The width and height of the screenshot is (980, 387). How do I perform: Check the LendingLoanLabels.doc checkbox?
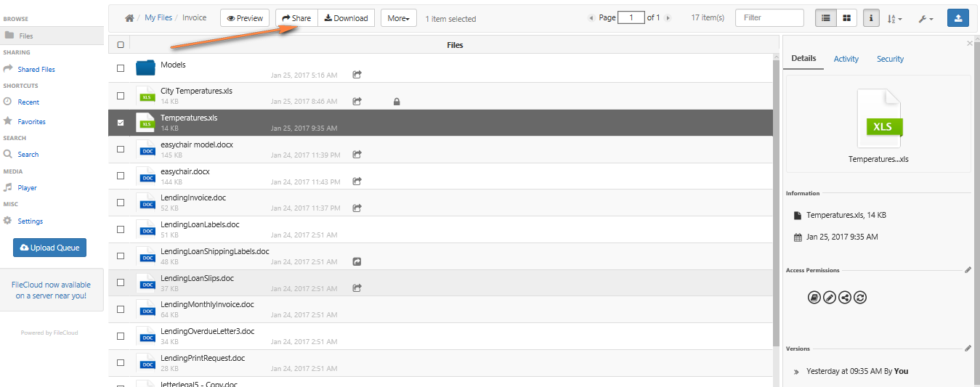(x=121, y=229)
